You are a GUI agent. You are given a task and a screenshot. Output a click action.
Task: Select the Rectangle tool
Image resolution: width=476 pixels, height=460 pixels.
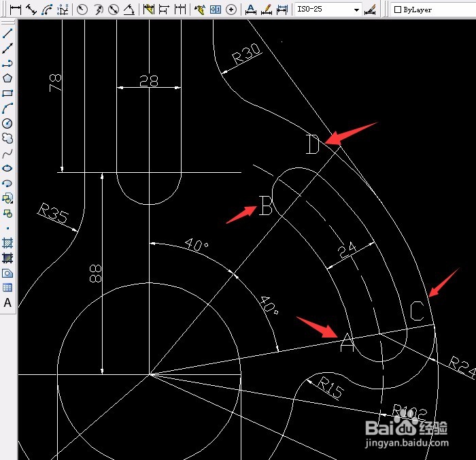[x=7, y=93]
